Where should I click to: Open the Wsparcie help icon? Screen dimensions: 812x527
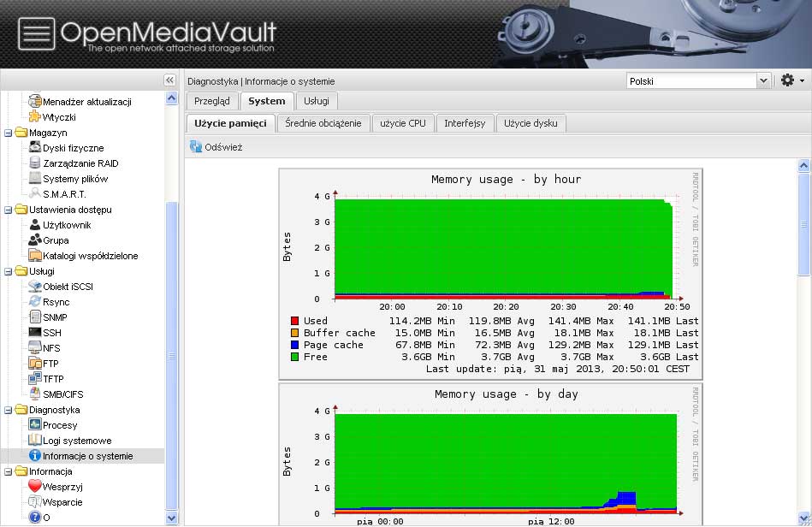35,501
